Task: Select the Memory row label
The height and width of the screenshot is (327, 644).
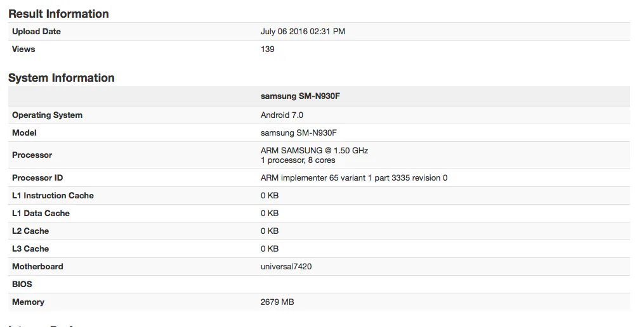Action: 28,302
